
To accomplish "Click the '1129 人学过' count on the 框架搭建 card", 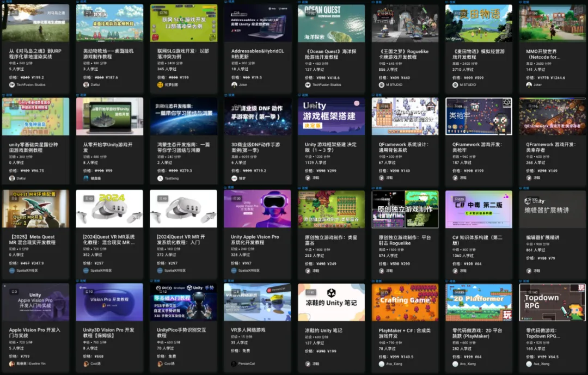I will click(x=315, y=163).
